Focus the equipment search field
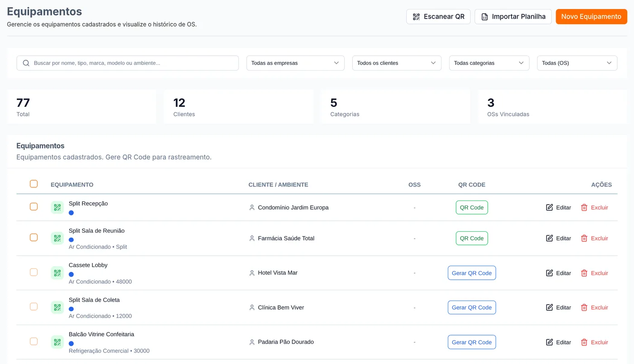The width and height of the screenshot is (634, 364). [x=128, y=63]
